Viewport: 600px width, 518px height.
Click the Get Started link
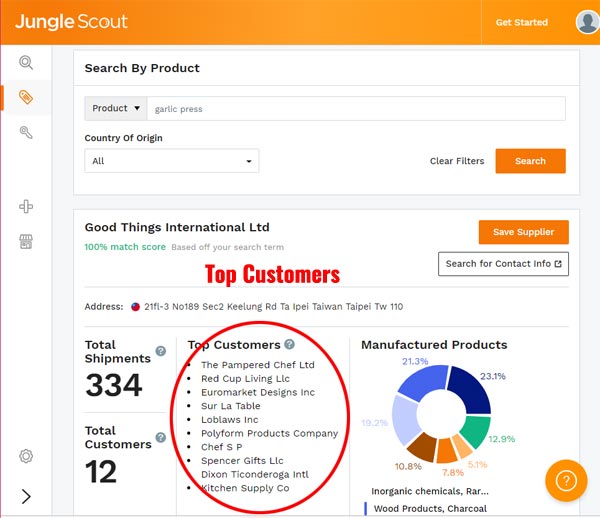tap(522, 22)
